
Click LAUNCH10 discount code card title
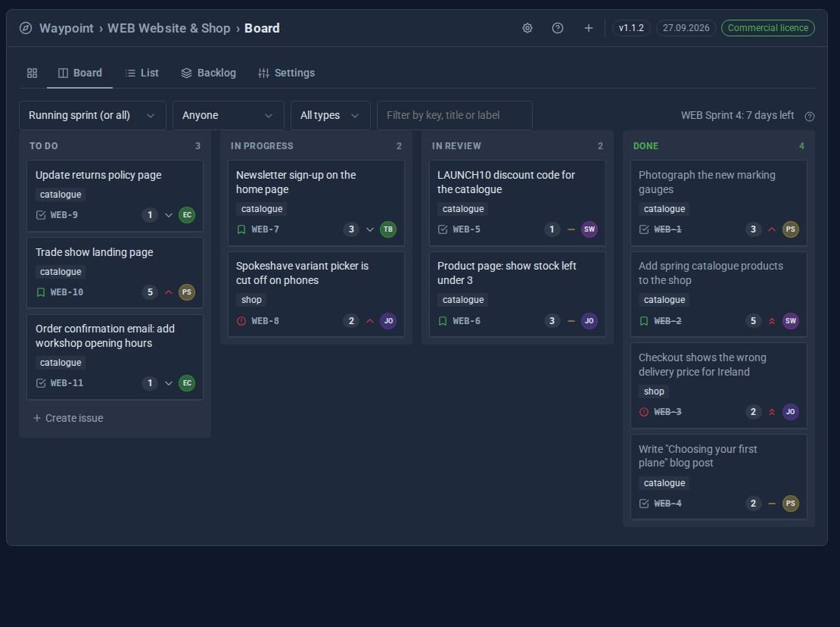(x=506, y=182)
